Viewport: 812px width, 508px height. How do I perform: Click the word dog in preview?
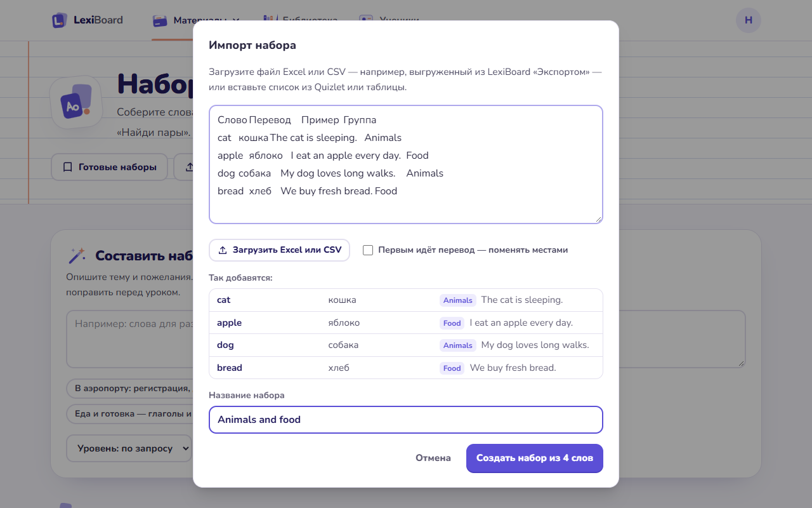click(225, 345)
